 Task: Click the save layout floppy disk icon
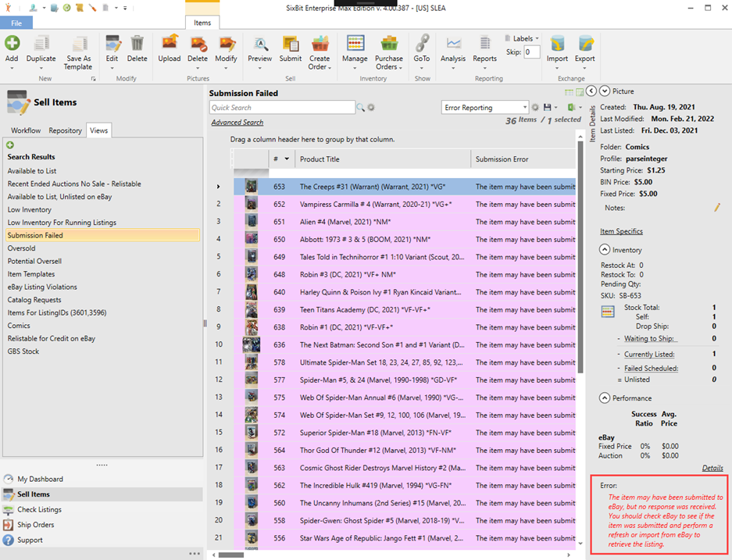pyautogui.click(x=548, y=107)
